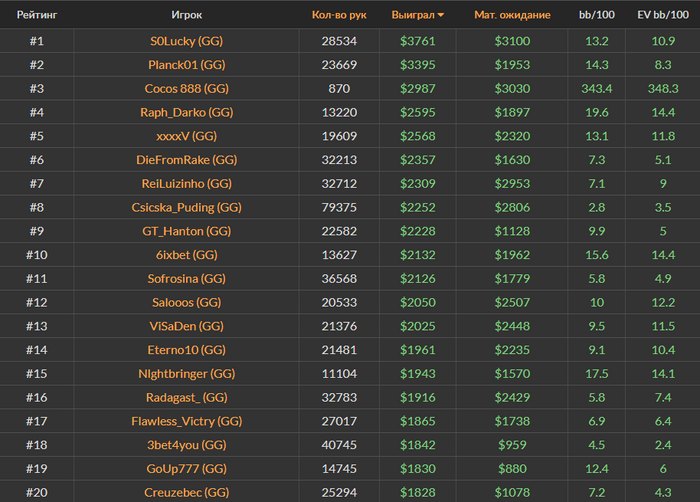Click the Creuzebec (GG) player name
Viewport: 700px width, 502px height.
click(x=186, y=492)
